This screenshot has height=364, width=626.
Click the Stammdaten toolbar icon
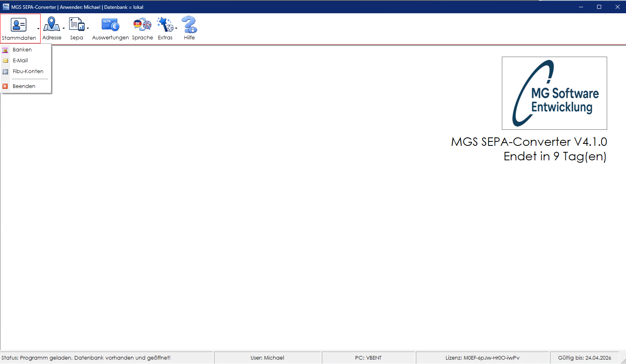[x=18, y=25]
